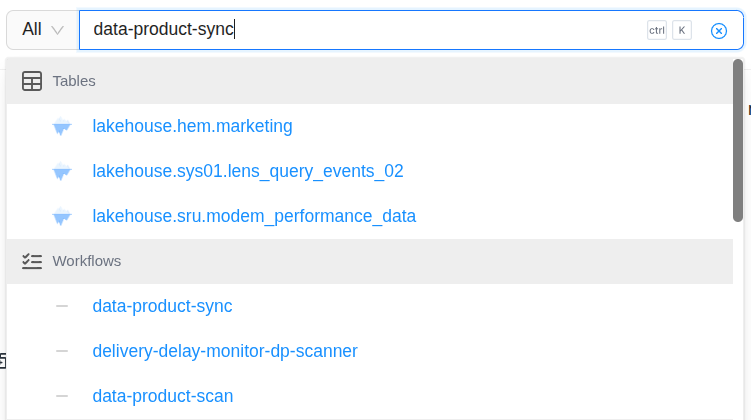The image size is (751, 420).
Task: Click the iceberg icon beside lakehouse.hem.marketing
Action: coord(62,127)
